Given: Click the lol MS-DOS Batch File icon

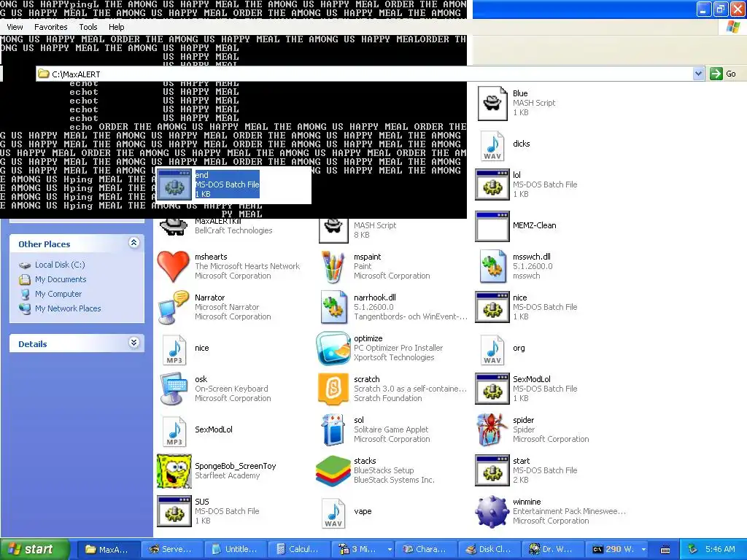Looking at the screenshot, I should tap(492, 184).
